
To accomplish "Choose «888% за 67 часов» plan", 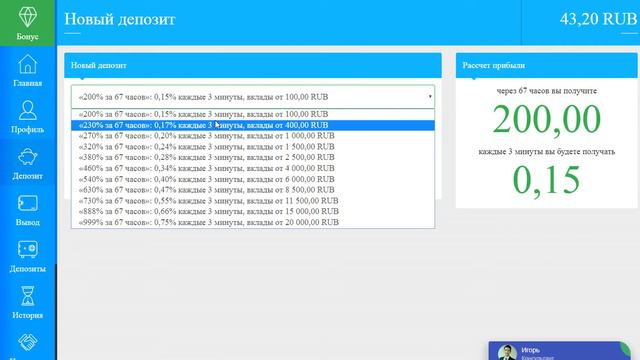I will click(253, 211).
